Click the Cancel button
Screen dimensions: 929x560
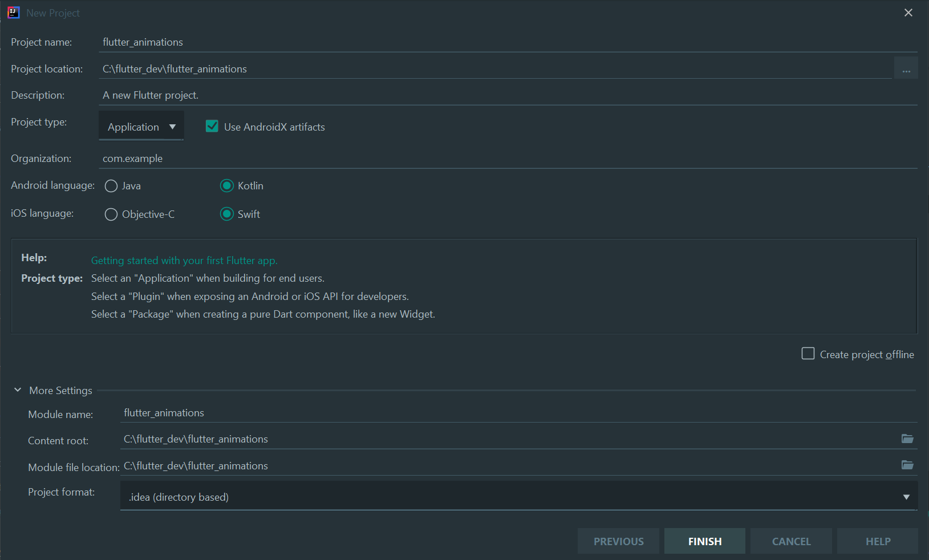tap(791, 541)
